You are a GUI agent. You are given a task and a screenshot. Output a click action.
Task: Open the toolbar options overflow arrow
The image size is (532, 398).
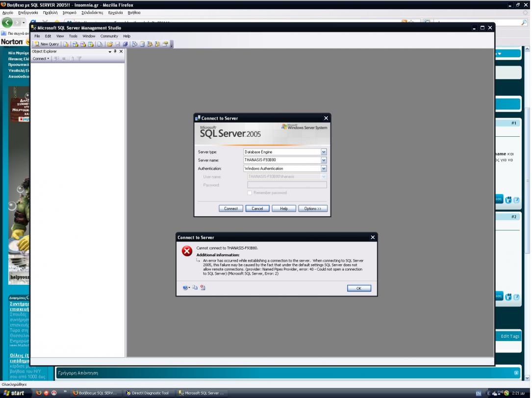click(172, 45)
